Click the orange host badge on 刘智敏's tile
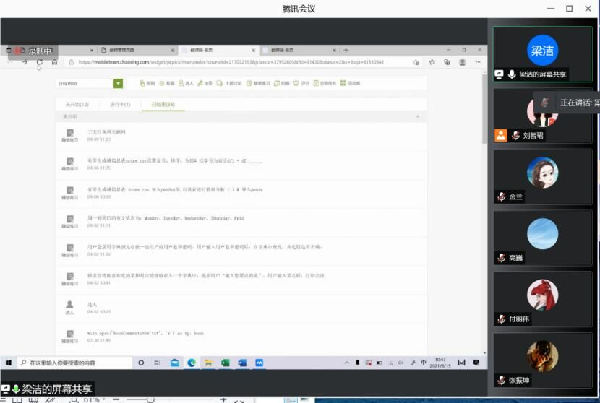Viewport: 600px width, 403px height. point(501,135)
